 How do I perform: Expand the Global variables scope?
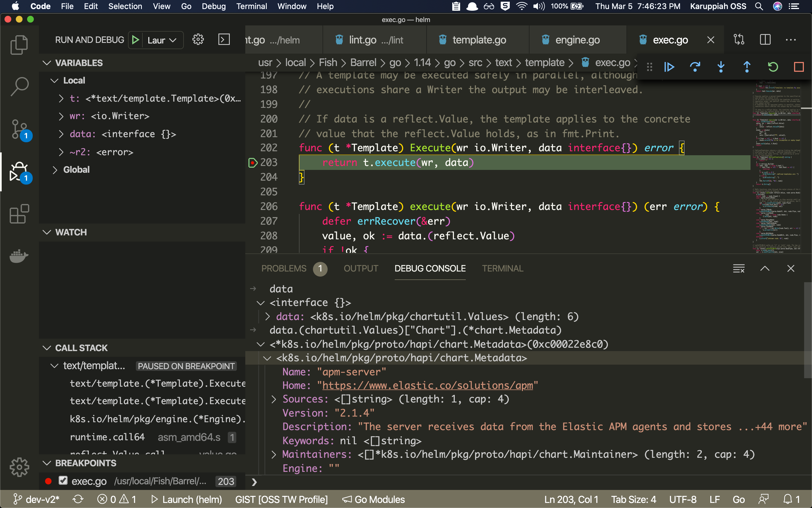55,170
